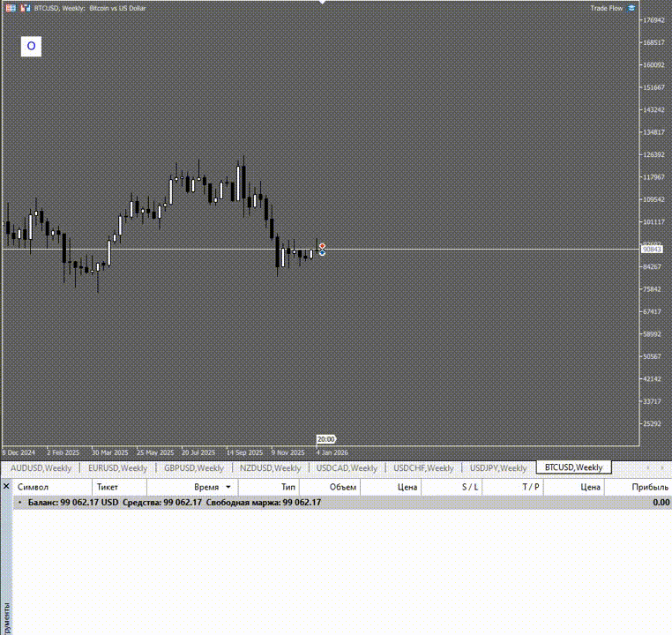This screenshot has height=635, width=672.
Task: Click the 14 Sep 2025 date label
Action: pyautogui.click(x=244, y=452)
